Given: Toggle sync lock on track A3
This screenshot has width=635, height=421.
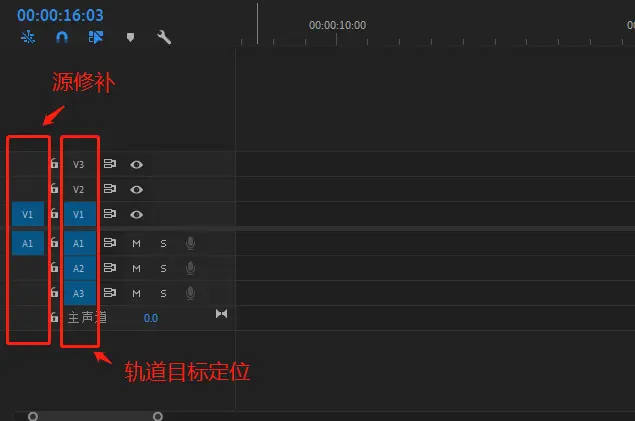Looking at the screenshot, I should tap(110, 292).
